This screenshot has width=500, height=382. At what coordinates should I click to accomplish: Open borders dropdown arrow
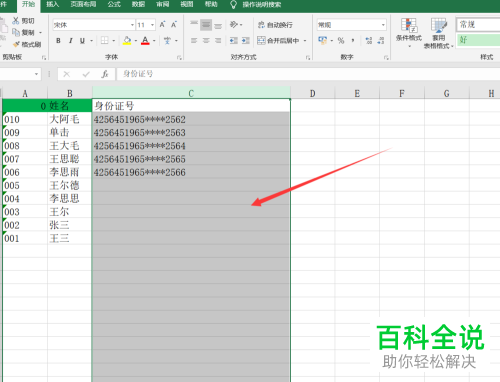[114, 41]
